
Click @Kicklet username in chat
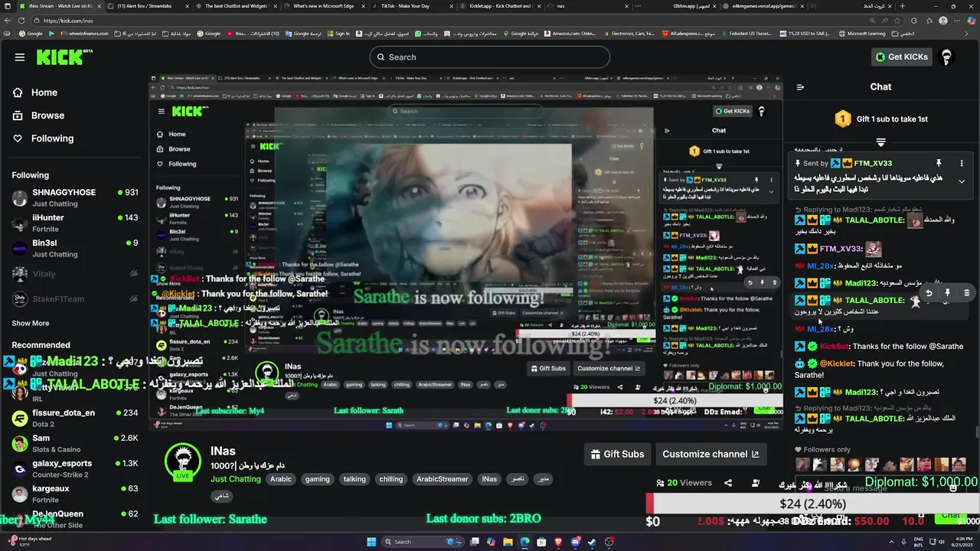coord(836,364)
